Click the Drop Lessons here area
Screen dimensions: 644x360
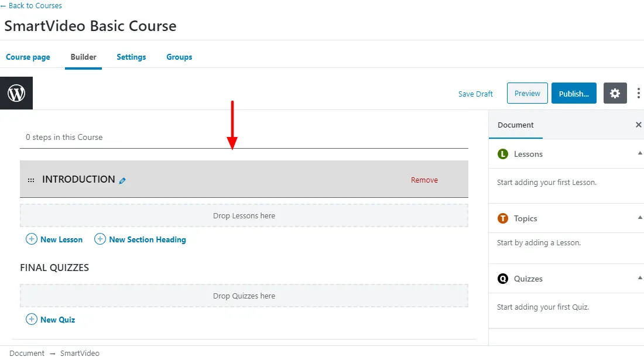[x=244, y=215]
